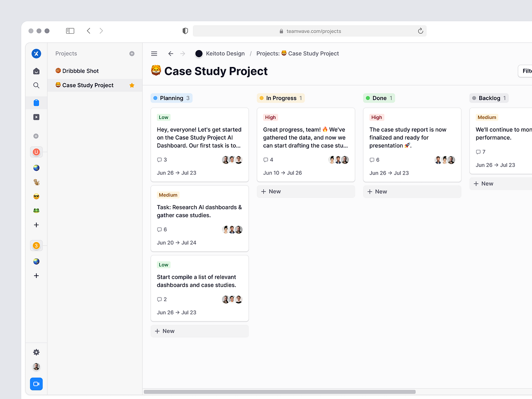Open Settings via the gear icon
The width and height of the screenshot is (532, 399).
tap(36, 352)
